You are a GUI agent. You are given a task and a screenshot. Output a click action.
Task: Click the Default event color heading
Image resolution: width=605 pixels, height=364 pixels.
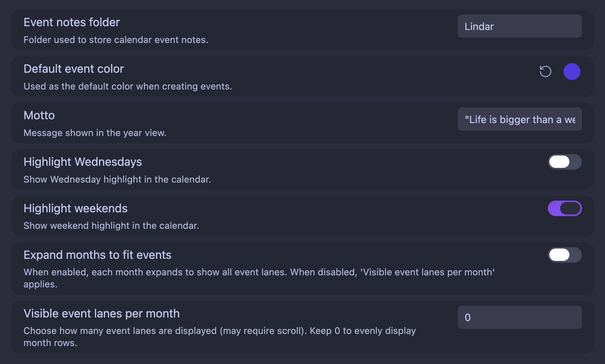74,69
